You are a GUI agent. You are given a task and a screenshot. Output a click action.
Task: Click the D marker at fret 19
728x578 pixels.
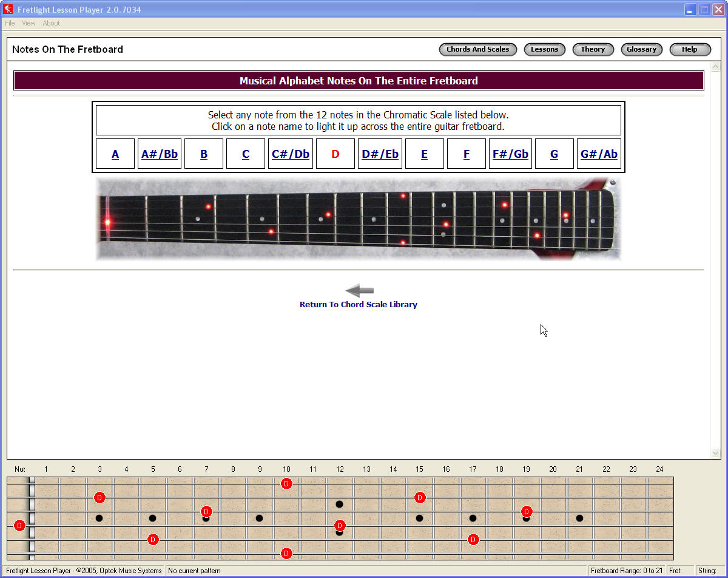point(527,511)
